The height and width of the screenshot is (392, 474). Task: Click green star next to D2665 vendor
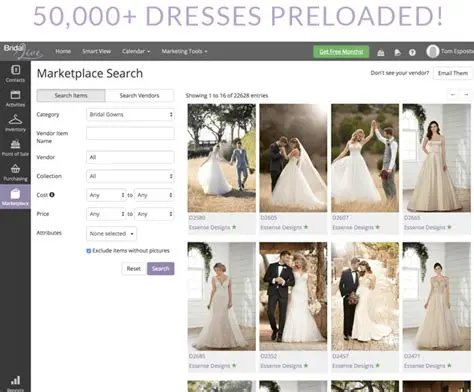tap(449, 227)
